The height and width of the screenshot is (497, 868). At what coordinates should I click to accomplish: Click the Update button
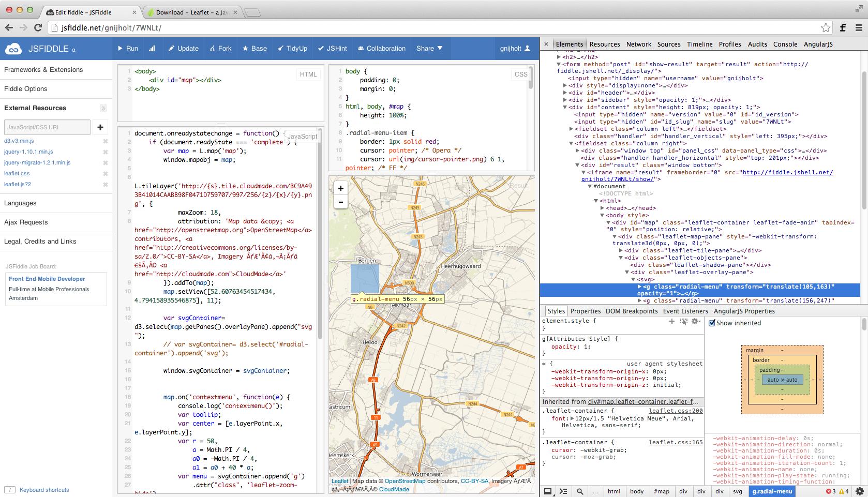183,48
